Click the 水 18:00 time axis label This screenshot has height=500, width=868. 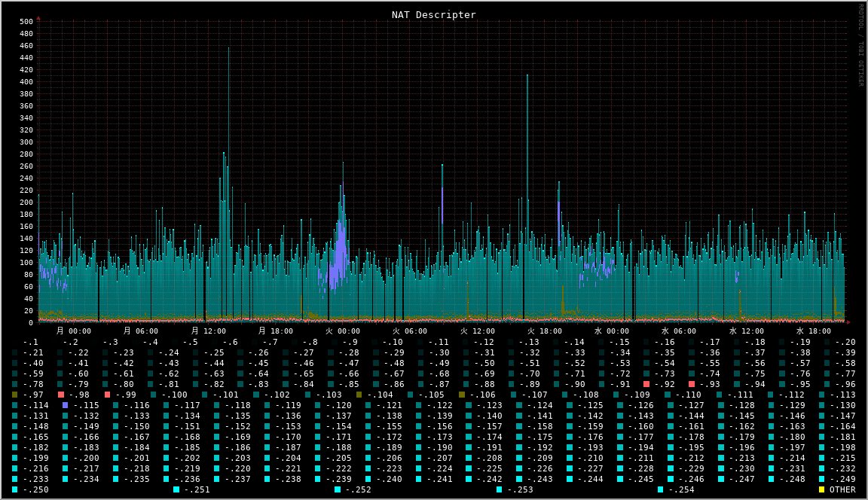coord(813,331)
